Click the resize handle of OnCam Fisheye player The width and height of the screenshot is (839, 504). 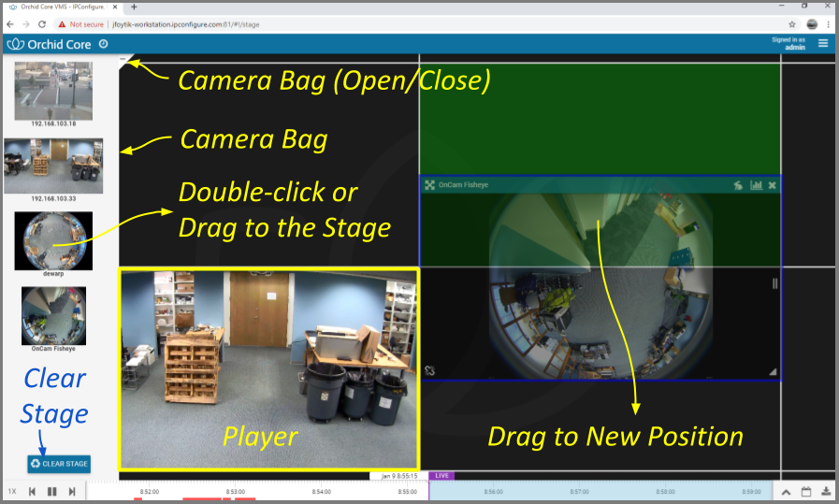tap(773, 372)
